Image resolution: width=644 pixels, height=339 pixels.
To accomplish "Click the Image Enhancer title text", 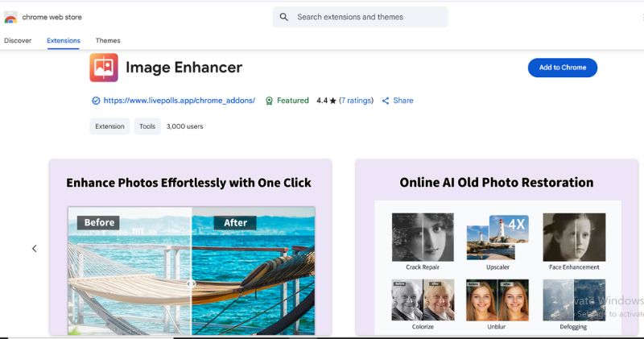I will point(184,68).
